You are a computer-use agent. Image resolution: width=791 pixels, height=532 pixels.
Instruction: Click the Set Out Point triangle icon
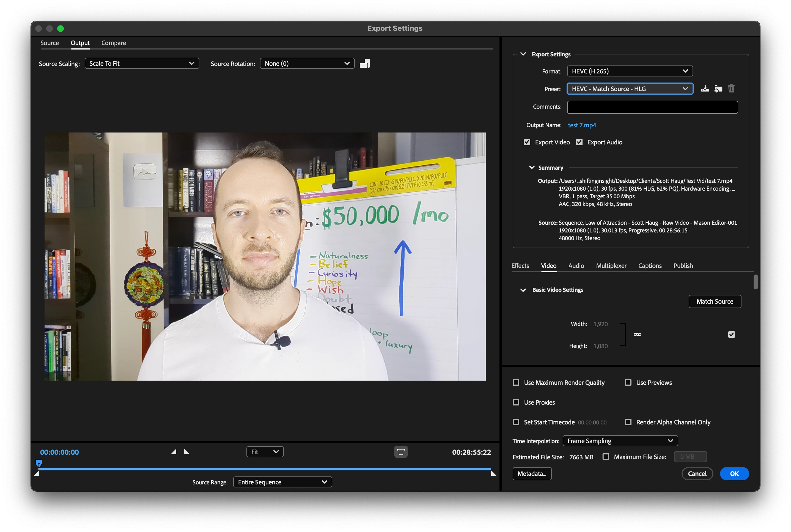tap(186, 452)
